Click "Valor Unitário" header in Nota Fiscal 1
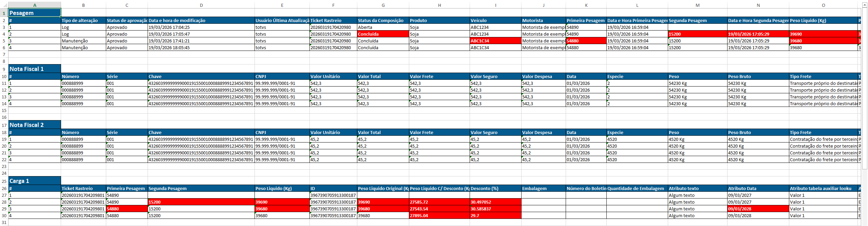Image resolution: width=868 pixels, height=226 pixels. [333, 76]
